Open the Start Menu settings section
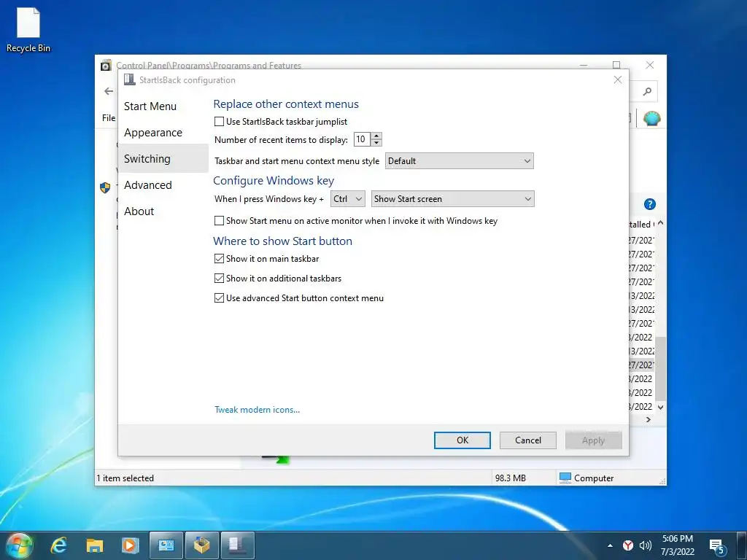747x560 pixels. coord(150,106)
